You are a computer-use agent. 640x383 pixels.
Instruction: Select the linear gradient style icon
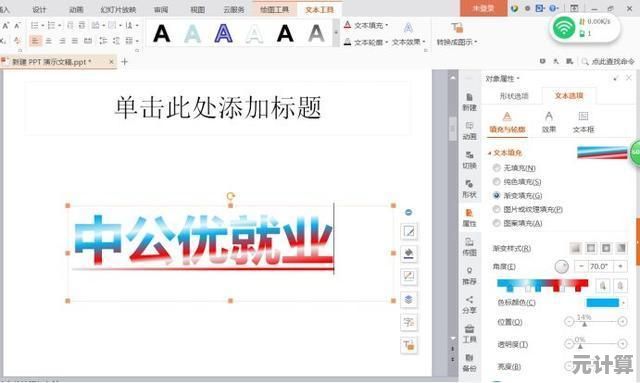point(576,248)
